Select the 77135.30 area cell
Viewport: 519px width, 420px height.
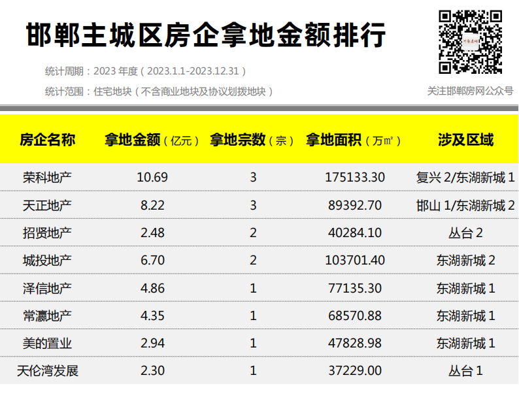(x=355, y=288)
